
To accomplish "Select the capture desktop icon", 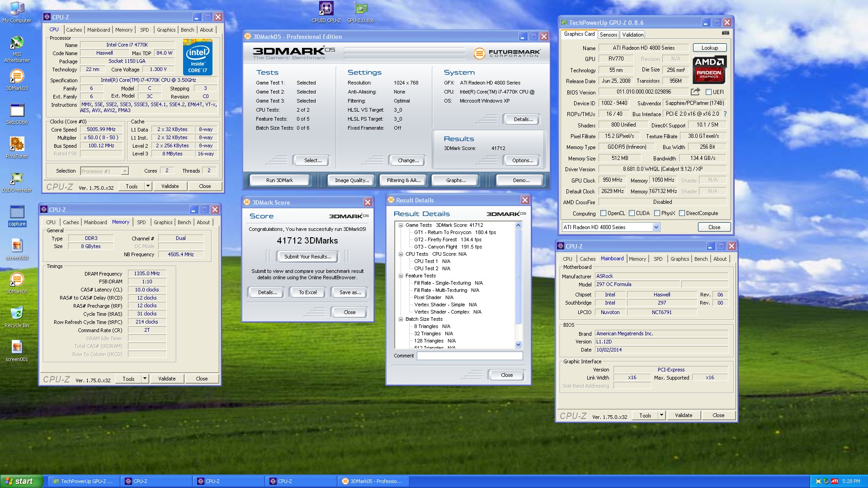I will (17, 216).
